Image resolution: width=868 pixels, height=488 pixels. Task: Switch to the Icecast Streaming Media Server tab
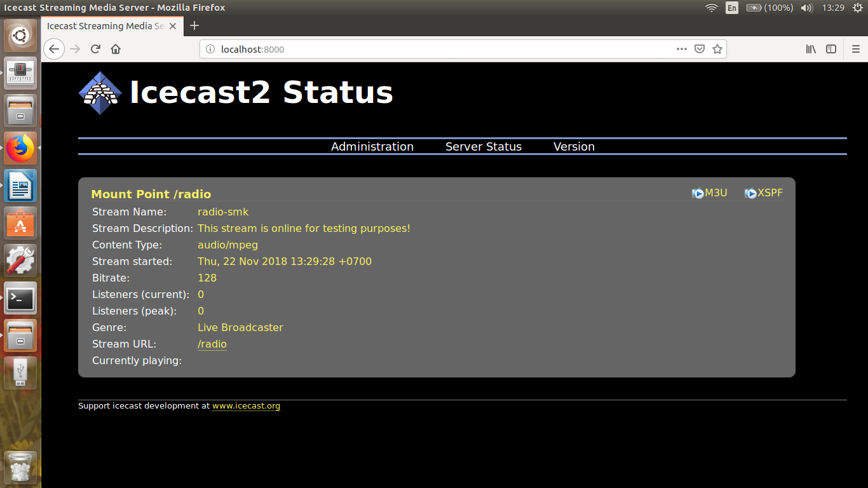point(105,26)
